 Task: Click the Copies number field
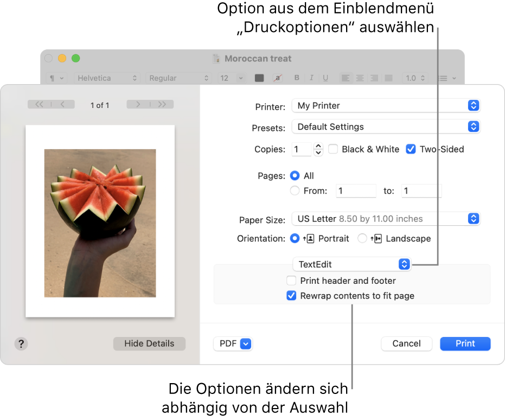coord(302,149)
